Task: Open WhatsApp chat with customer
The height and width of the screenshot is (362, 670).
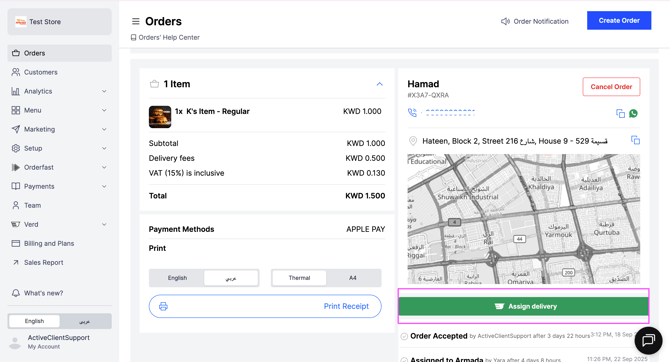Action: [x=634, y=113]
